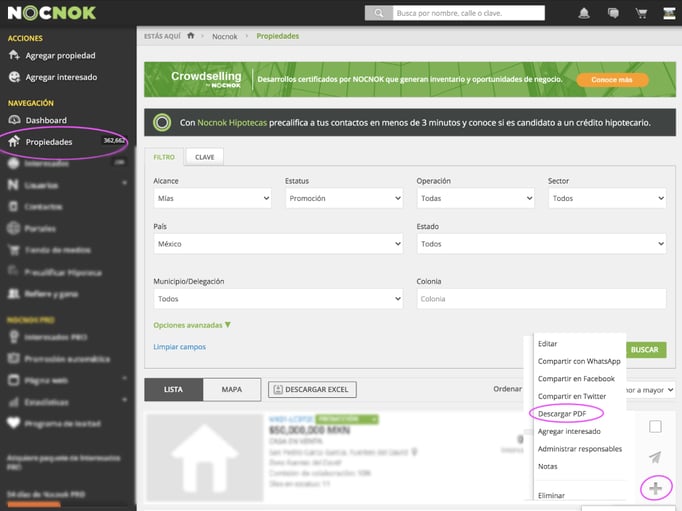Click the BUSCAR button

click(x=645, y=350)
